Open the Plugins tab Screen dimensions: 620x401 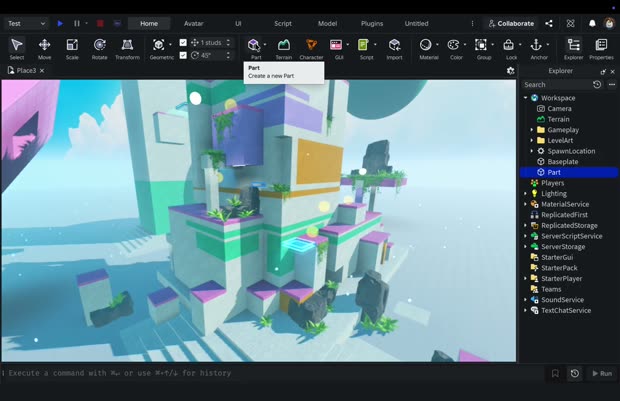[x=372, y=23]
